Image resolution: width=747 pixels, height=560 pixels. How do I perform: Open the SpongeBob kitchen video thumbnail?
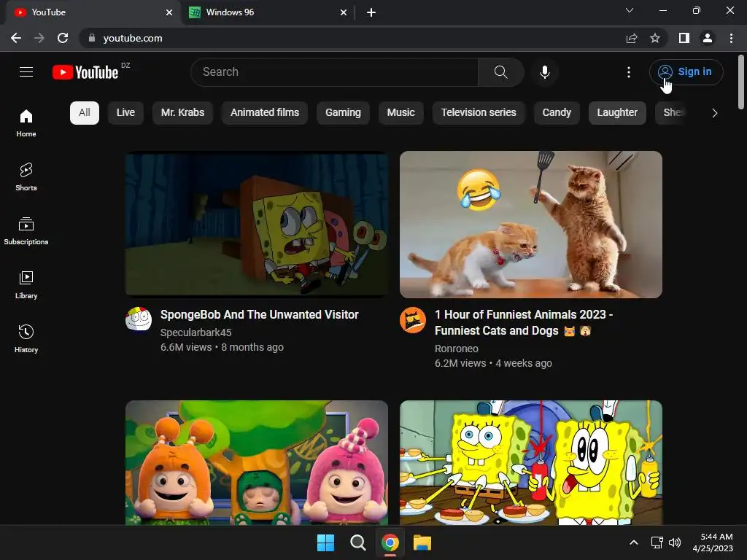531,462
